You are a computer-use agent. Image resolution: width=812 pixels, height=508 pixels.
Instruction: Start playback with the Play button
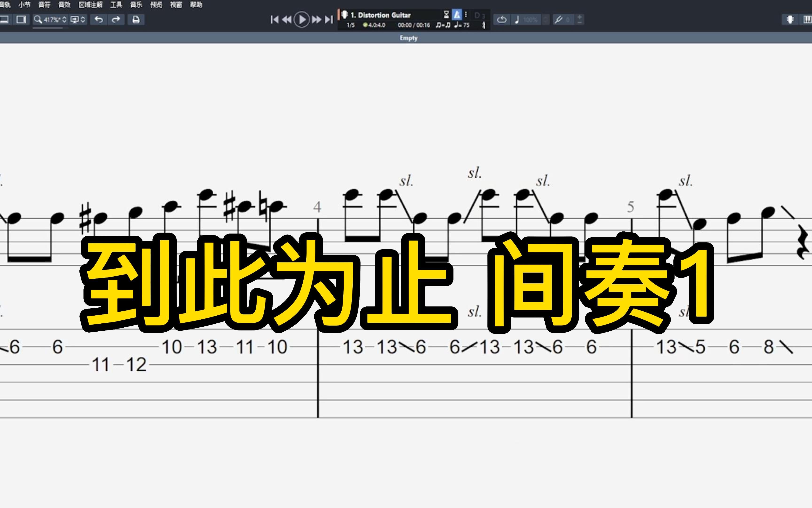[301, 20]
